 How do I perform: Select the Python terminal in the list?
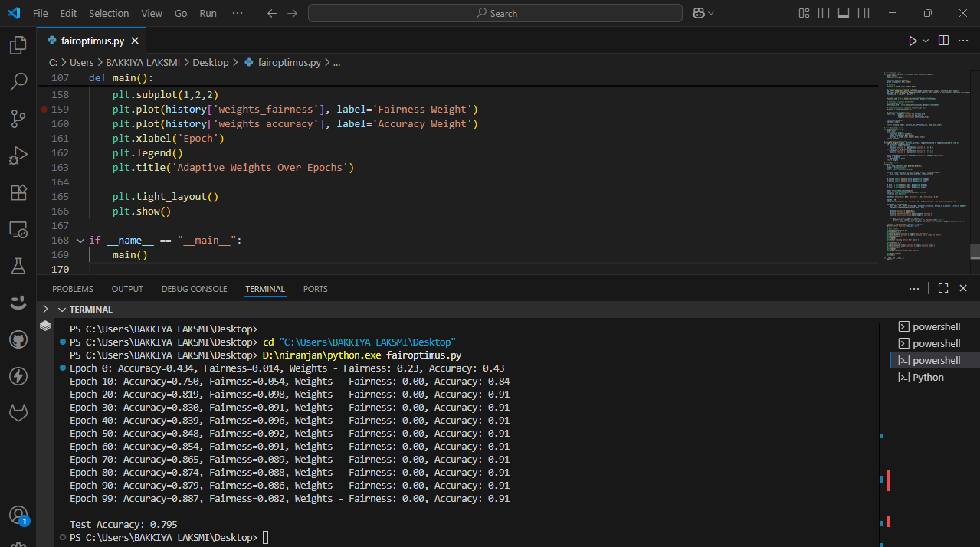tap(928, 377)
